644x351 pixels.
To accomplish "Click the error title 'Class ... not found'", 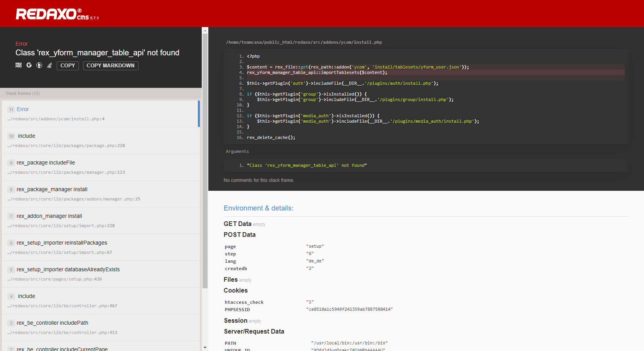I will pyautogui.click(x=98, y=53).
